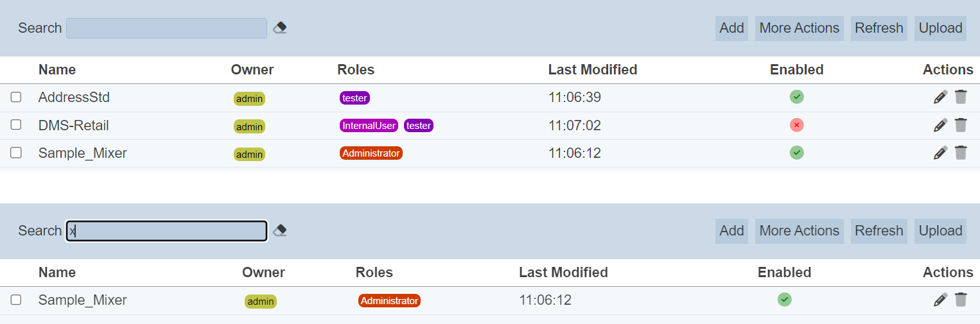Click the Upload button in the upper toolbar
The width and height of the screenshot is (980, 324).
(940, 28)
